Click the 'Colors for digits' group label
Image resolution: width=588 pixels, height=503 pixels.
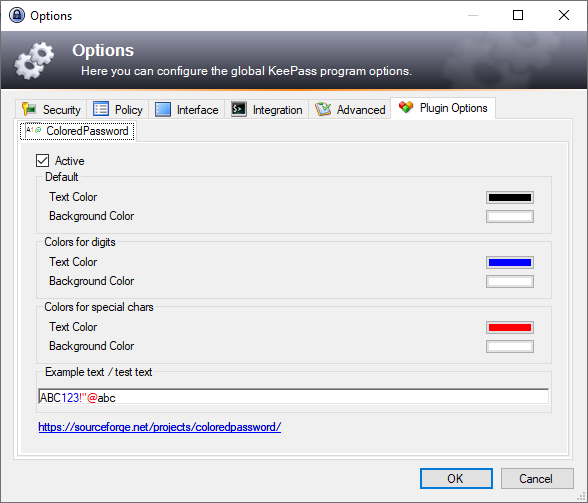pyautogui.click(x=80, y=242)
